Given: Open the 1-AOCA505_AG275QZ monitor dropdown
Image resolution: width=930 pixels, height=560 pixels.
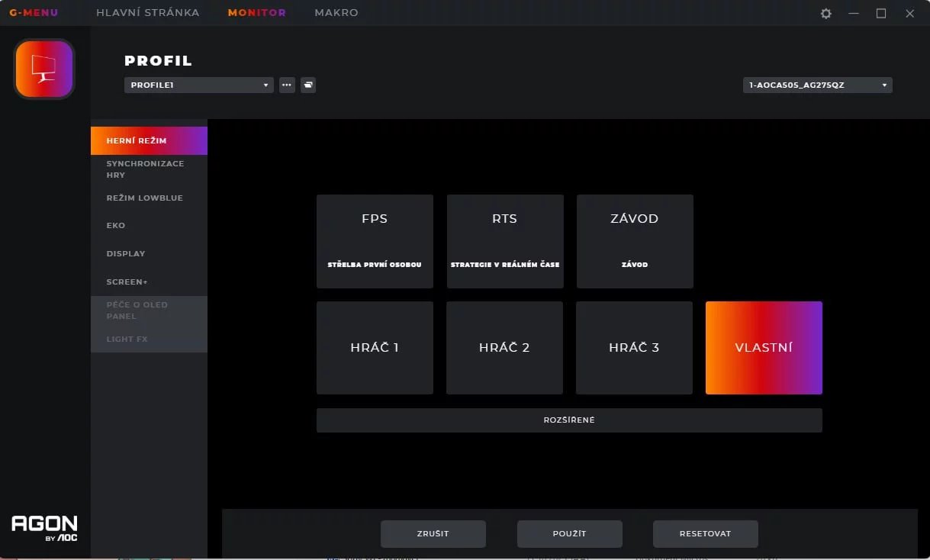Looking at the screenshot, I should [x=816, y=85].
